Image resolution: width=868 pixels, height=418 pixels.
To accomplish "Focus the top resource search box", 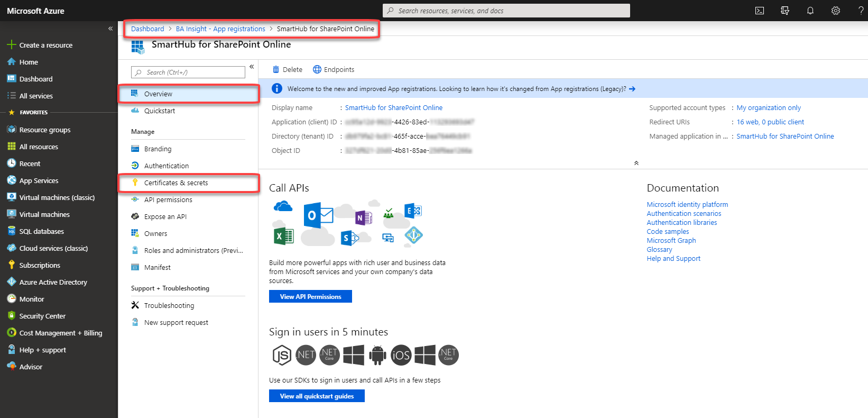I will 506,11.
